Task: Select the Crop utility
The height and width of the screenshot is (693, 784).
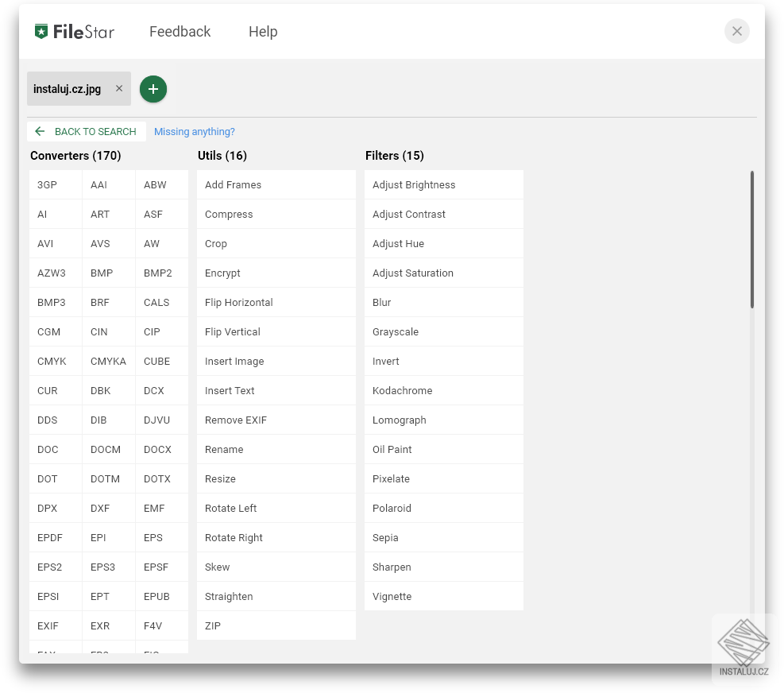Action: point(276,244)
